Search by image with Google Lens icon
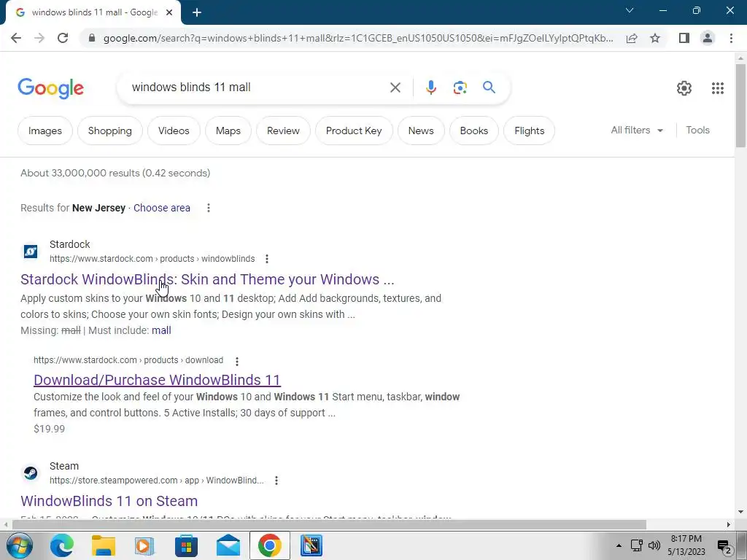 [x=460, y=87]
